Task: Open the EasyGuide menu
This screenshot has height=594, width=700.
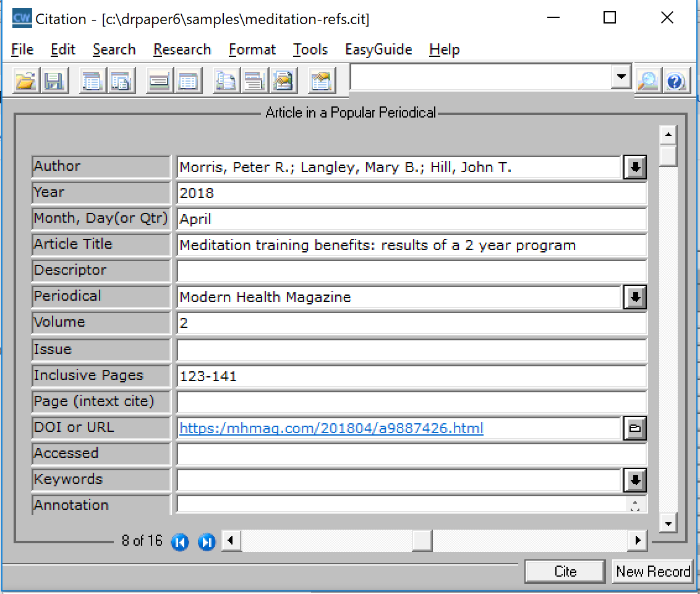Action: pyautogui.click(x=378, y=49)
